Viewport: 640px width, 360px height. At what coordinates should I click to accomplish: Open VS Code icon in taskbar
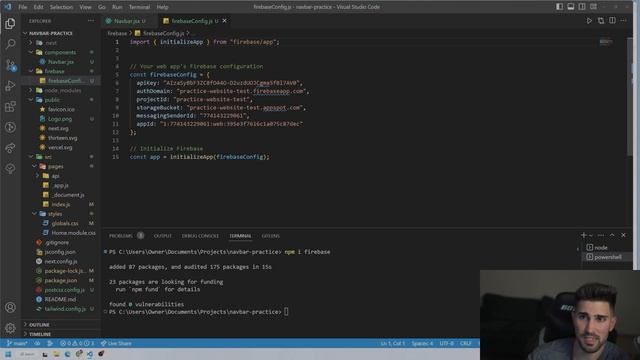point(89,354)
